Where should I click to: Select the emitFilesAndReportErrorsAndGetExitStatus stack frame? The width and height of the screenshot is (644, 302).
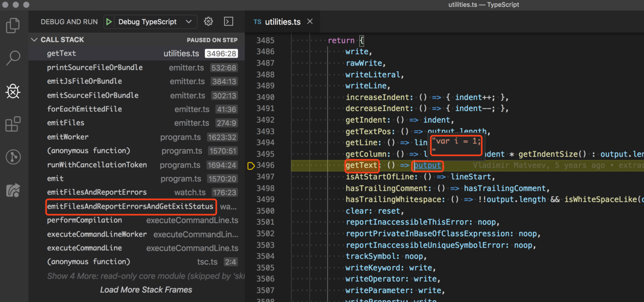point(137,206)
